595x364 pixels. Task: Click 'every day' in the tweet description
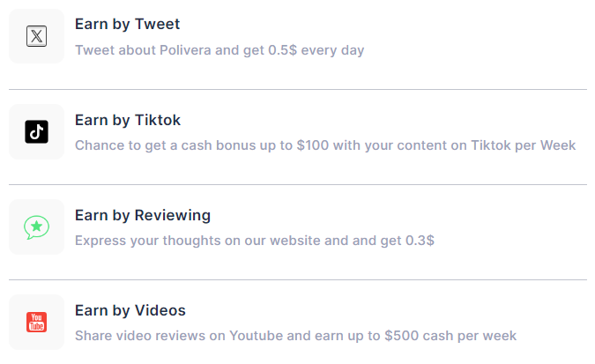coord(332,50)
